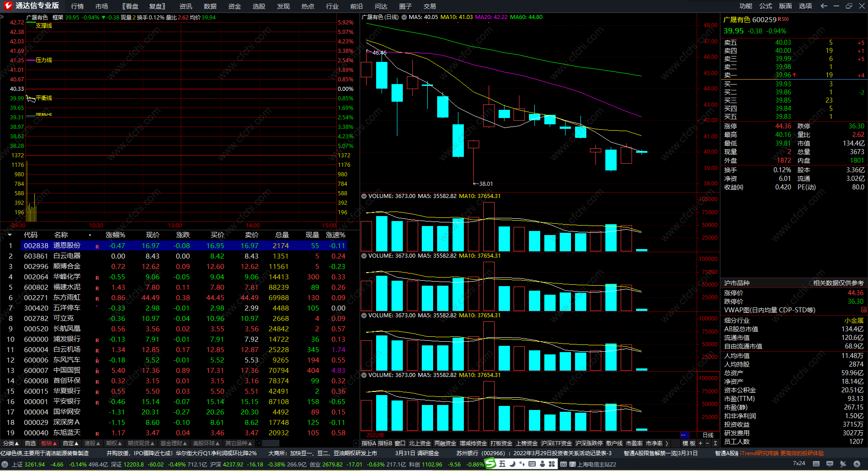Image resolution: width=868 pixels, height=471 pixels.
Task: Expand the 美股环球 tab dropdown
Action: tap(206, 443)
